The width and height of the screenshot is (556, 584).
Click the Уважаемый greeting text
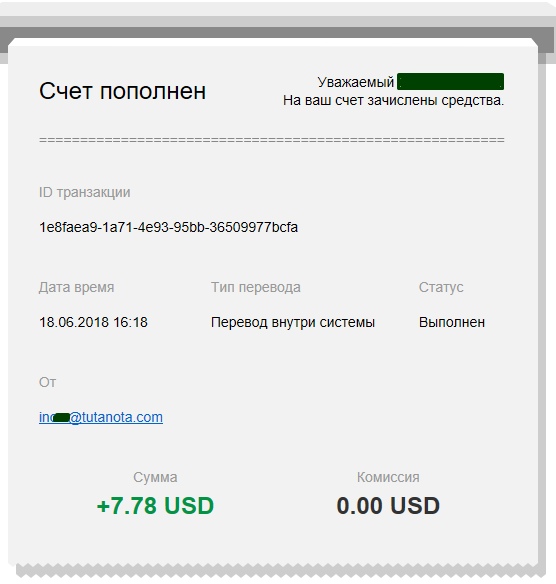point(356,82)
